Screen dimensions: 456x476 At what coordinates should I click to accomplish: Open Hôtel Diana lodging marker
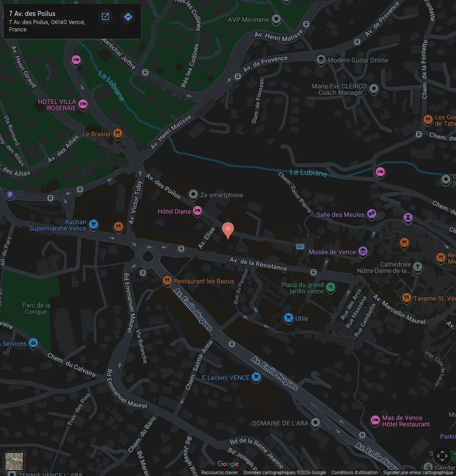tap(197, 210)
